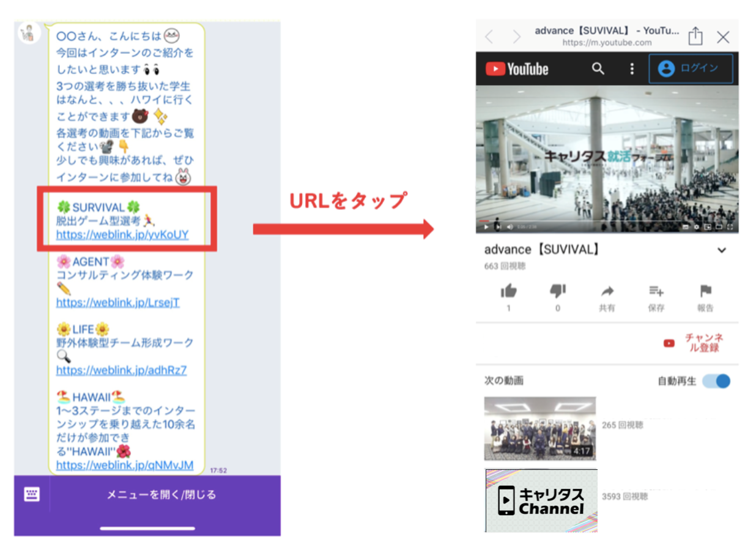This screenshot has height=558, width=756.
Task: Enter fullscreen in video player
Action: click(730, 227)
